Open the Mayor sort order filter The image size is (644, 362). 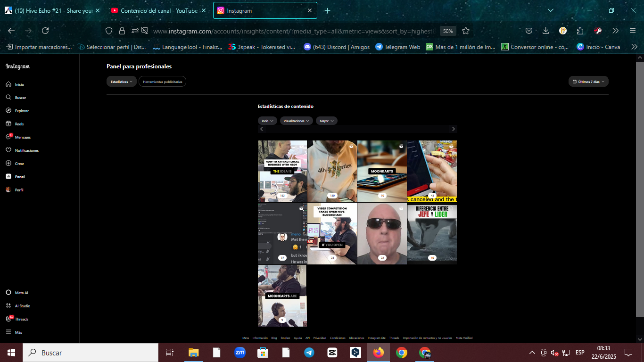tap(327, 121)
